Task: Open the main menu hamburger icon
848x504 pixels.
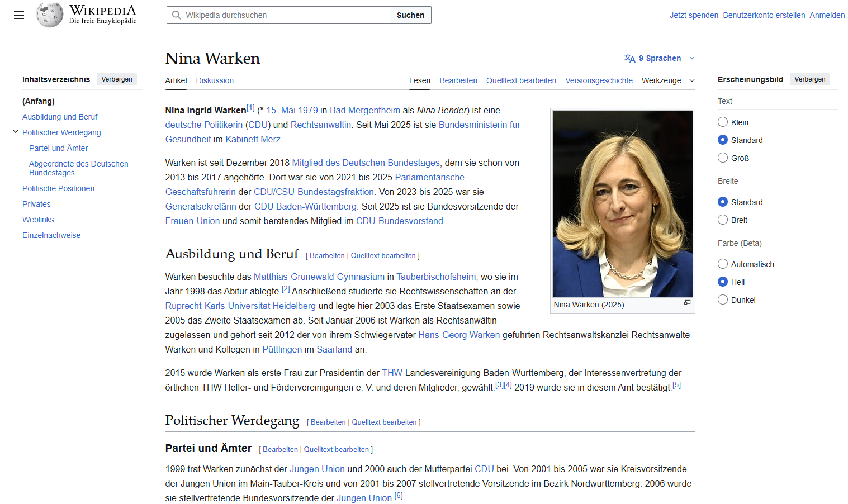Action: tap(19, 15)
